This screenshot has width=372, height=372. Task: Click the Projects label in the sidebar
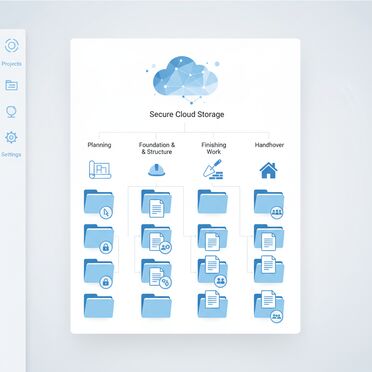[12, 64]
